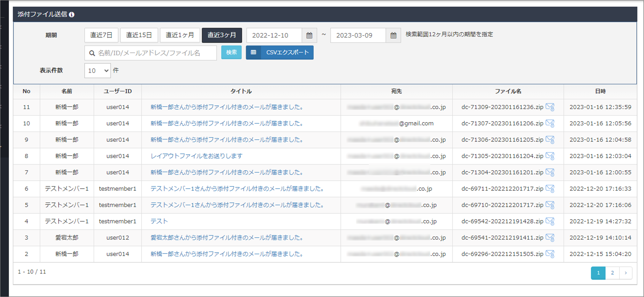The width and height of the screenshot is (644, 297).
Task: Click the envelope icon for dc-69296-202212151505.zip
Action: point(551,254)
